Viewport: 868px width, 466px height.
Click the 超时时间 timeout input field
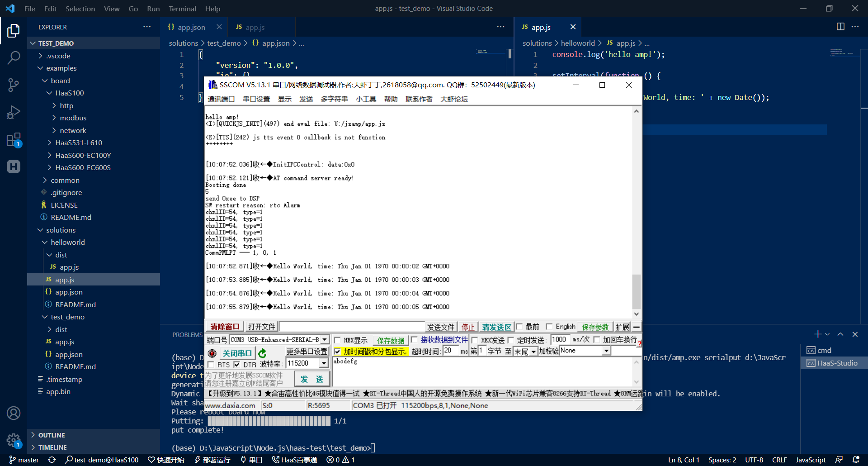coord(451,351)
